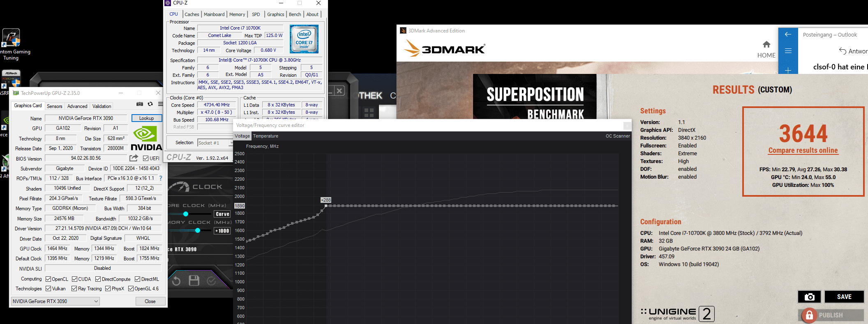Click Compare results online link
The height and width of the screenshot is (324, 868).
pyautogui.click(x=803, y=150)
